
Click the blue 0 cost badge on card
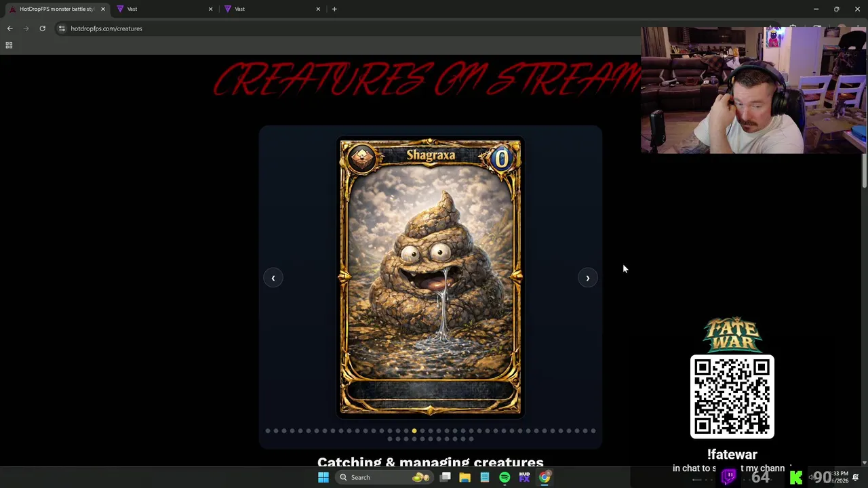501,159
